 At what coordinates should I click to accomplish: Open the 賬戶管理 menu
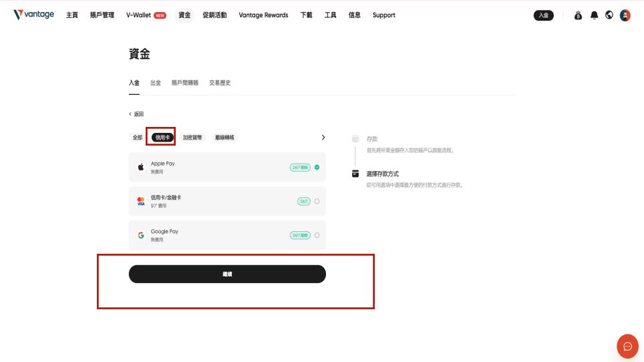(102, 15)
